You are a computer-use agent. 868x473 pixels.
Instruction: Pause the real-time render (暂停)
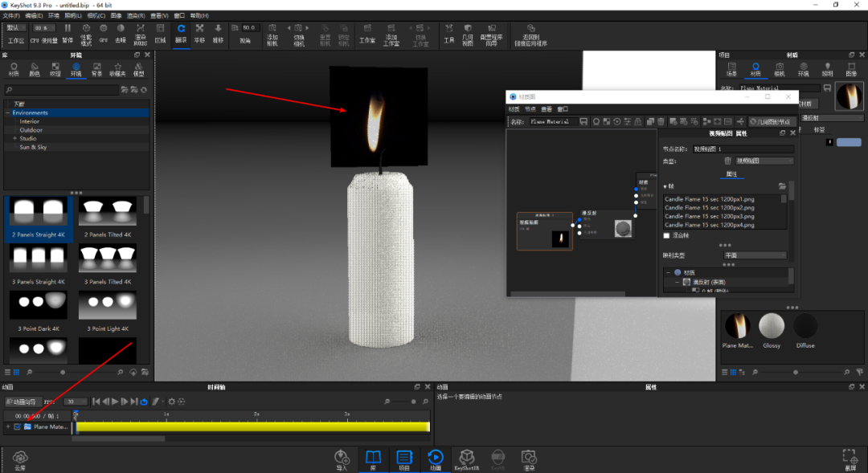[x=68, y=33]
